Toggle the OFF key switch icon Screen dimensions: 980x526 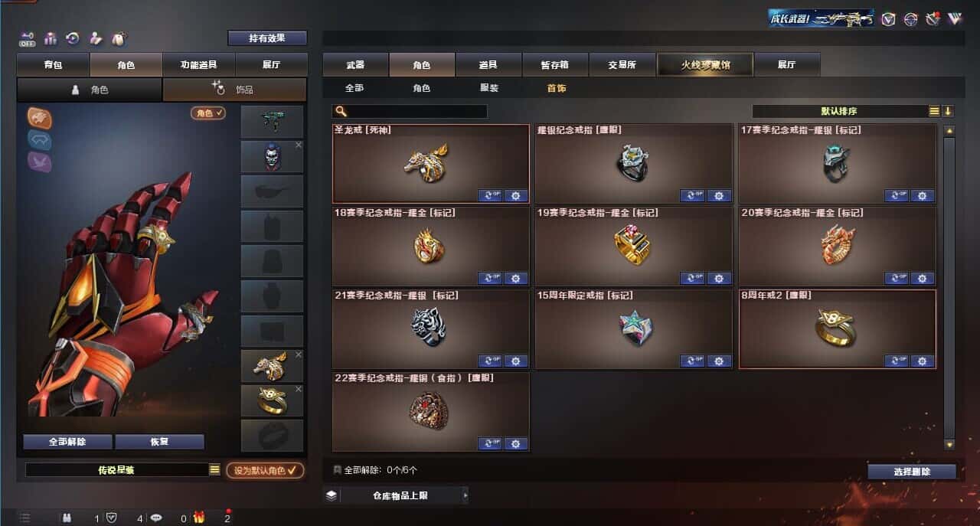pos(28,38)
